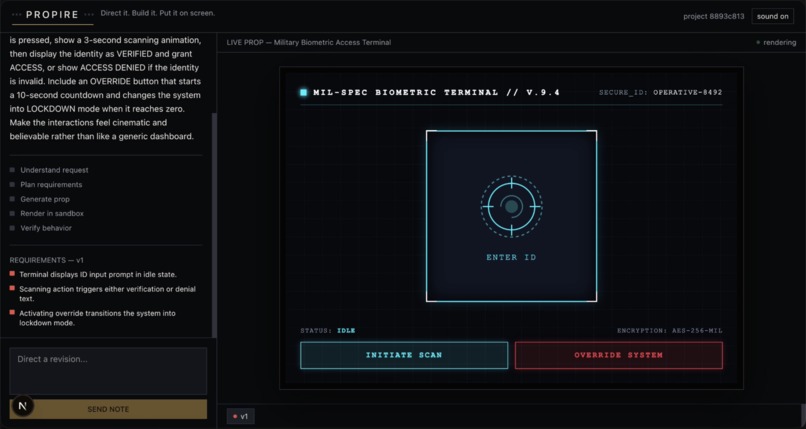This screenshot has height=429, width=806.
Task: Click the REQUIREMENTS — v1 heading
Action: click(46, 260)
